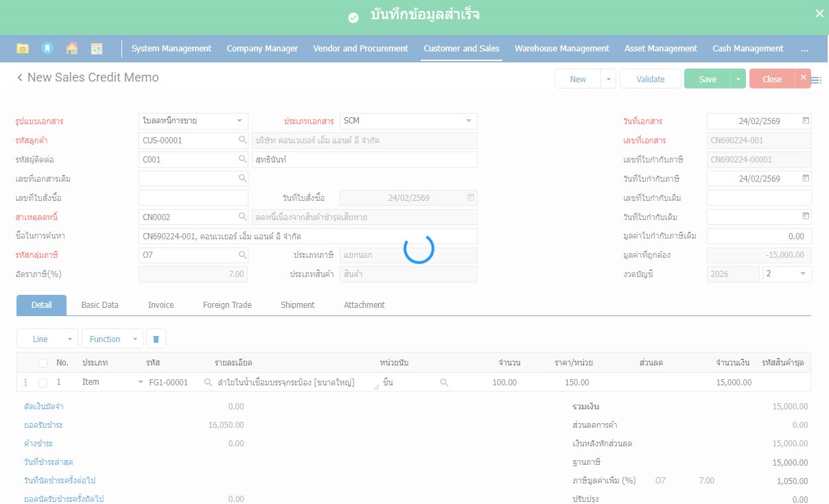Open the recent documents folder icon

click(23, 49)
